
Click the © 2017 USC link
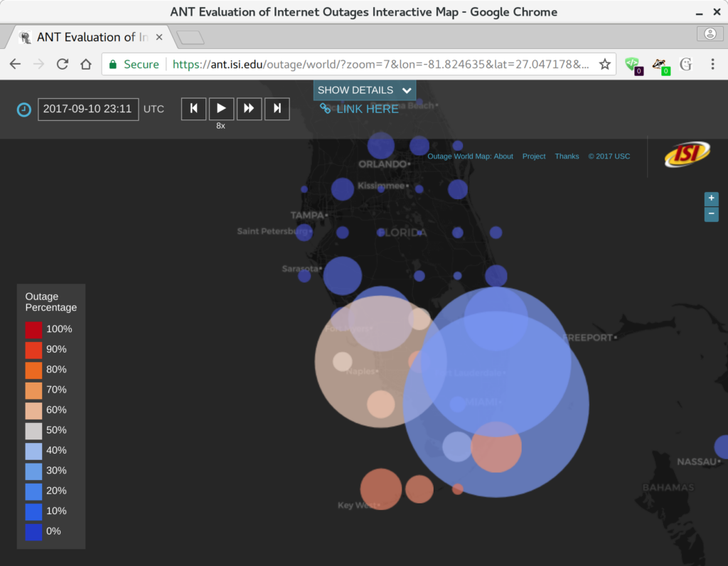[x=609, y=156]
